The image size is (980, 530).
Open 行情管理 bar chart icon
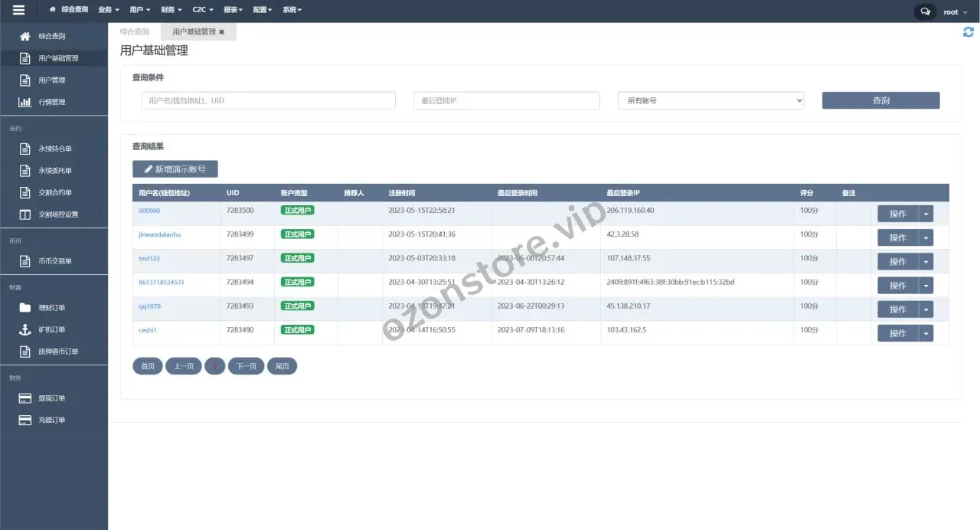click(x=25, y=102)
